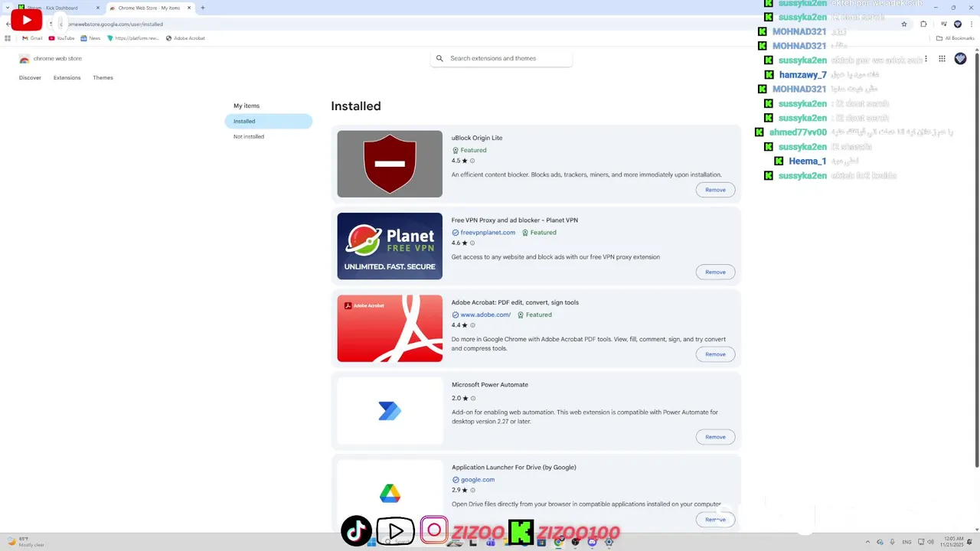Open the weather widget on the taskbar

tap(26, 542)
